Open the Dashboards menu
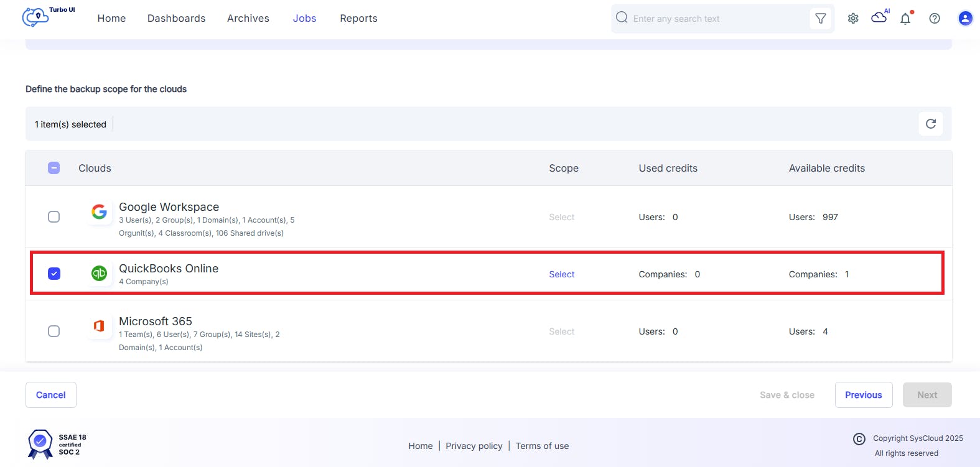Screen dimensions: 980x467 point(177,19)
